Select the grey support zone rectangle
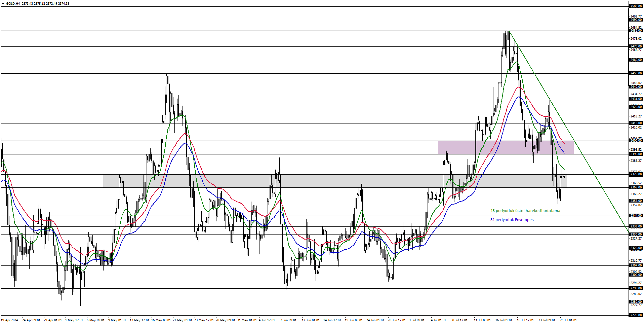Viewport: 644px width, 324px height. [335, 181]
